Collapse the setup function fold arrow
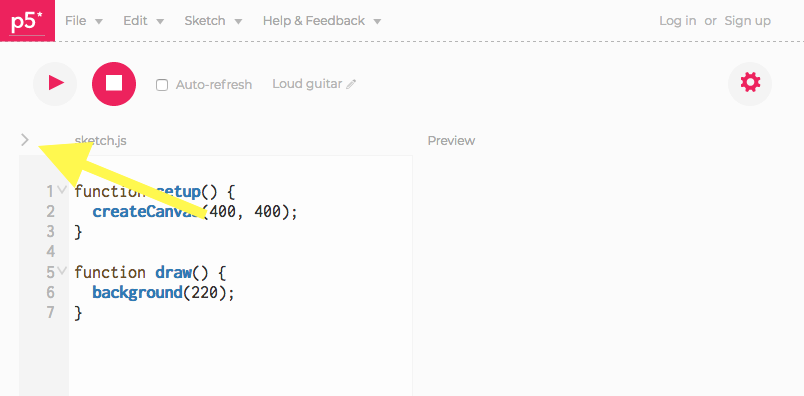 62,190
